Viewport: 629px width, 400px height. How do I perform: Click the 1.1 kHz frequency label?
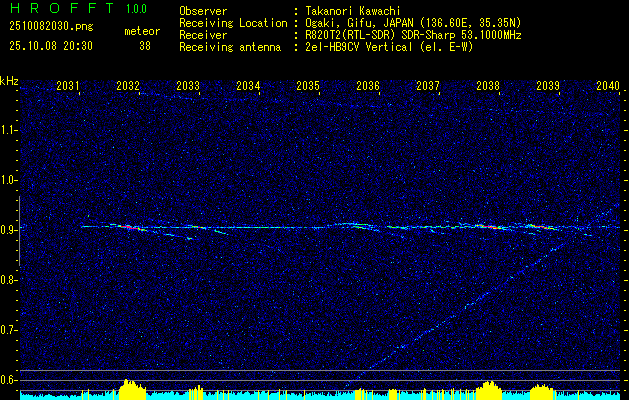tap(8, 130)
